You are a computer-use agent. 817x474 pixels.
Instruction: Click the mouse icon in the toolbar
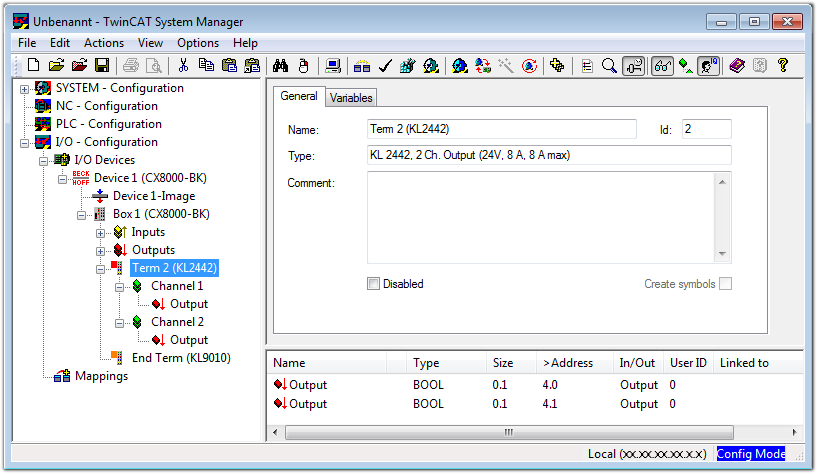coord(304,66)
